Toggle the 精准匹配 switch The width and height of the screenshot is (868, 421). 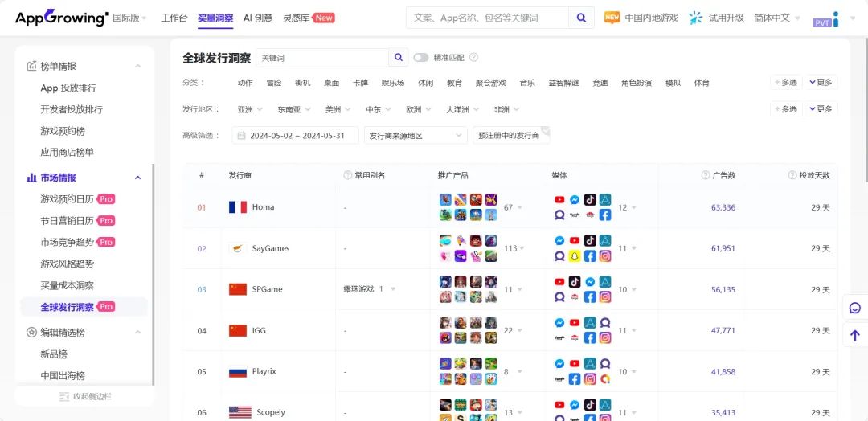[x=420, y=58]
